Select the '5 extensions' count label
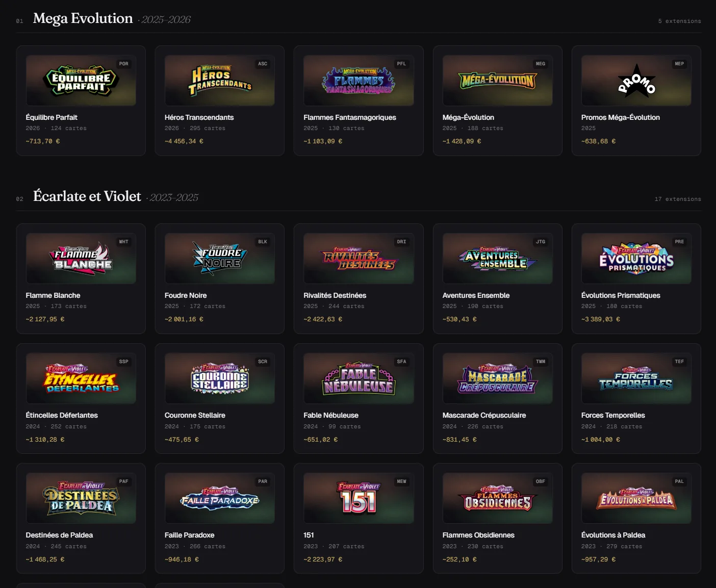This screenshot has width=716, height=588. point(679,21)
